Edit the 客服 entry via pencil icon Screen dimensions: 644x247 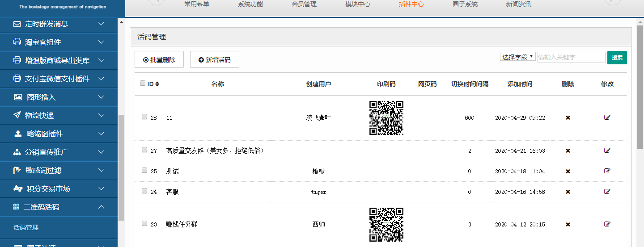607,192
